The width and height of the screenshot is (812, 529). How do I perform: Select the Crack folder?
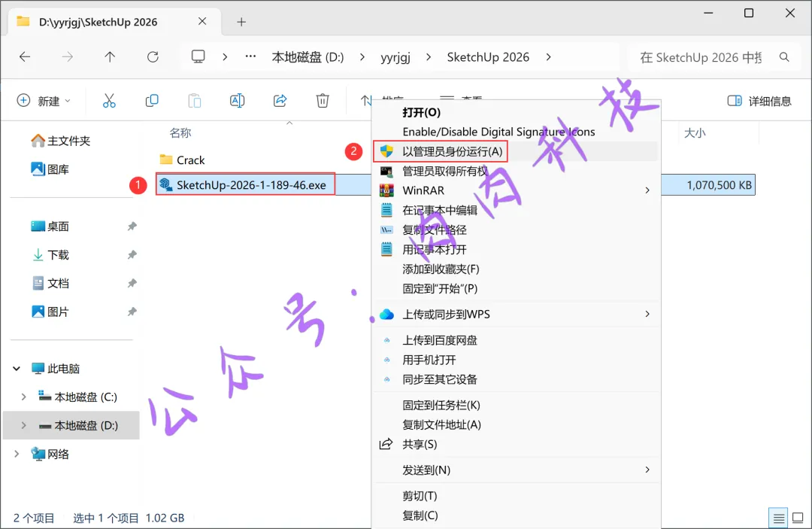(x=182, y=160)
